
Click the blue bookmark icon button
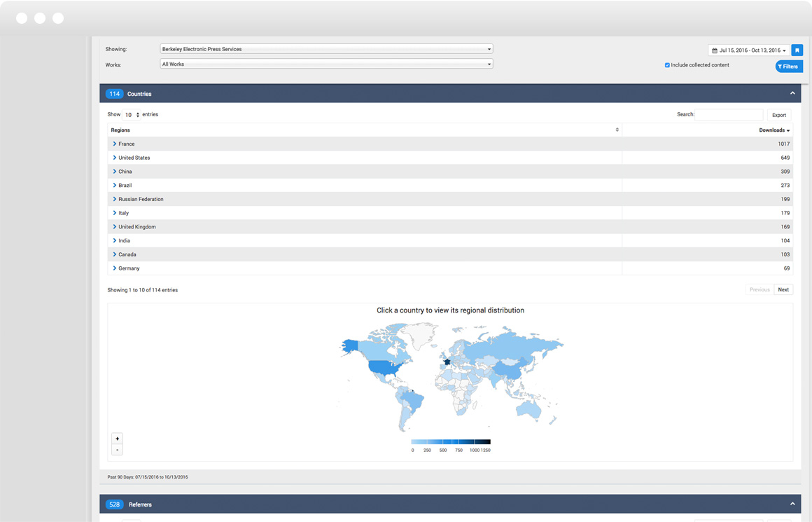[x=797, y=50]
